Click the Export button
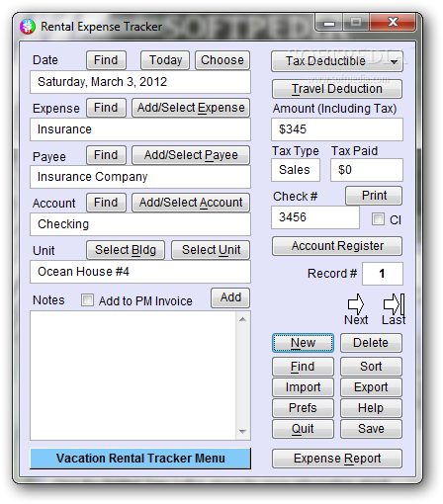This screenshot has width=443, height=504. pyautogui.click(x=371, y=387)
